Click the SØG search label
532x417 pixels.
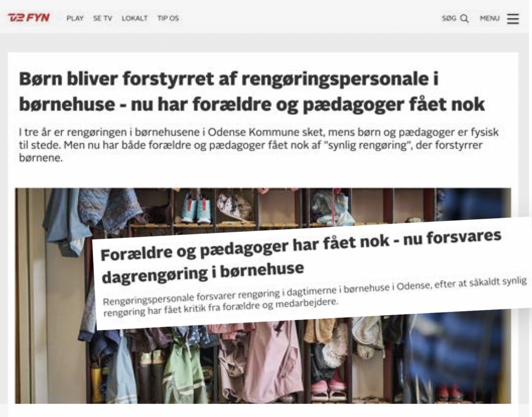click(x=449, y=18)
